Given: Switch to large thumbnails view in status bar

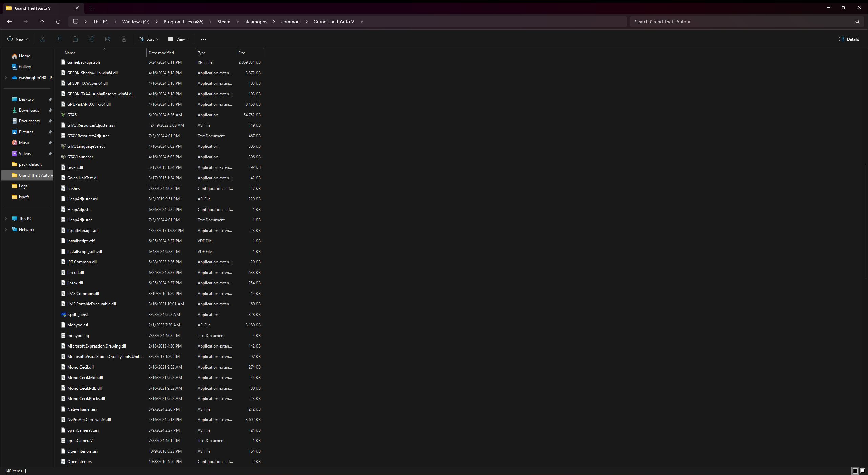Looking at the screenshot, I should point(863,471).
